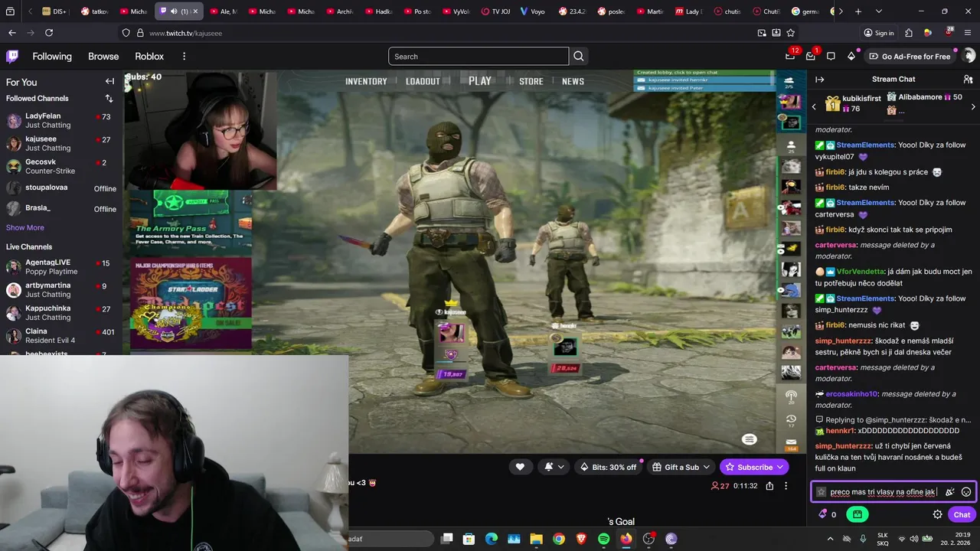Image resolution: width=980 pixels, height=551 pixels.
Task: Open chat settings gear
Action: click(x=937, y=514)
